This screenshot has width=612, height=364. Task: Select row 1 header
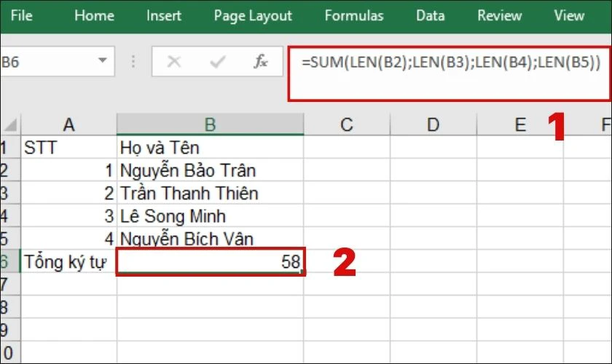click(x=9, y=147)
